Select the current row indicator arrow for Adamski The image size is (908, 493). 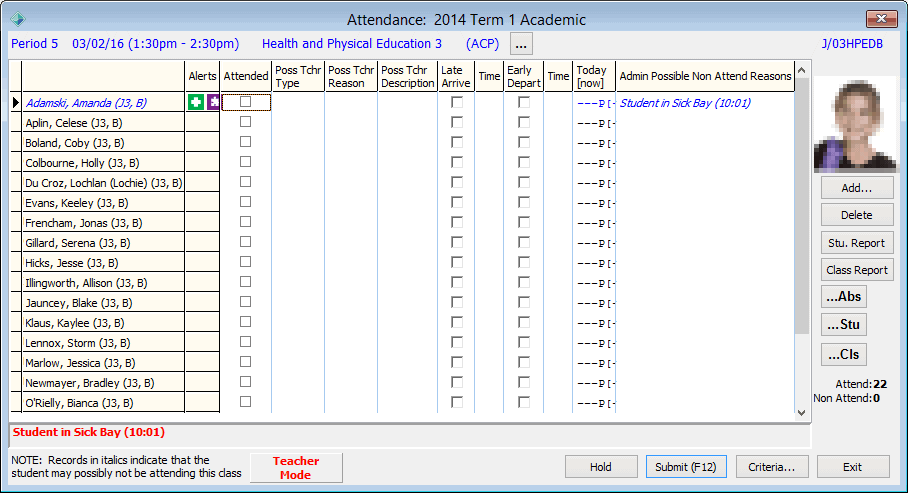pos(16,103)
